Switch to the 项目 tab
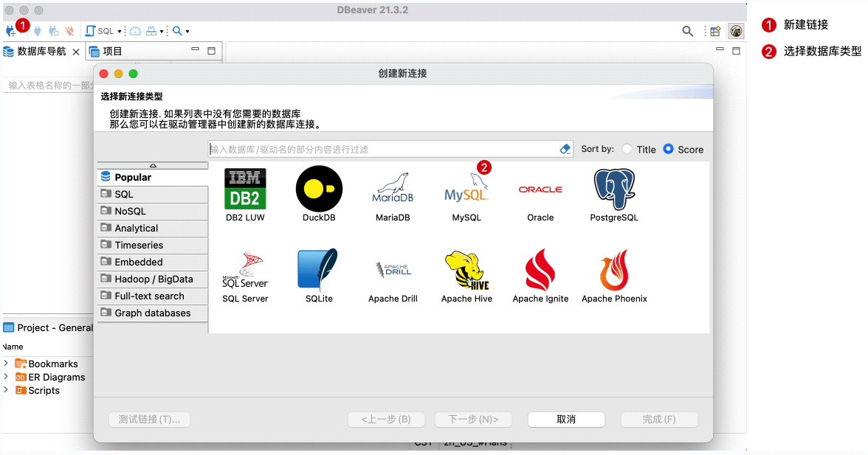This screenshot has height=455, width=868. [x=106, y=52]
